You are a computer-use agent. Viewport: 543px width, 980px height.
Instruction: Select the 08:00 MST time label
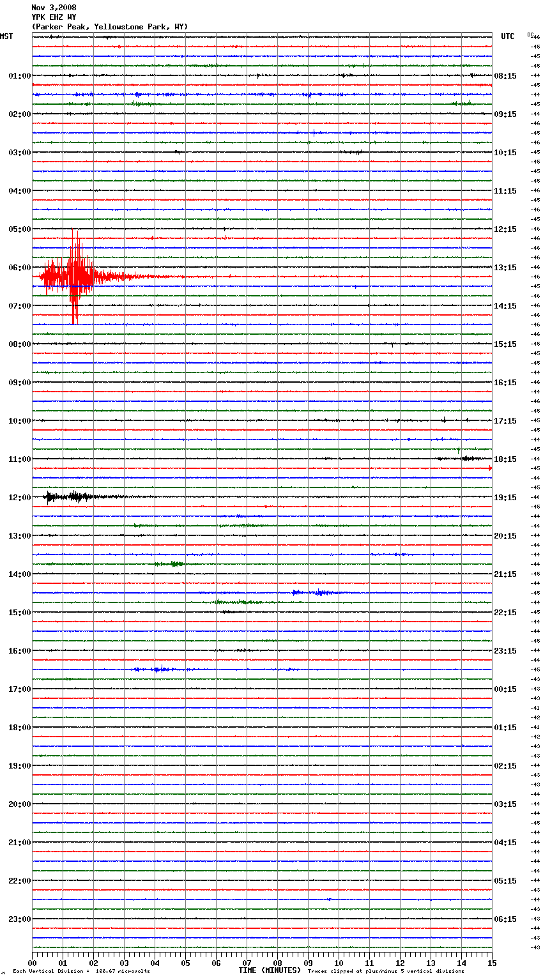(x=19, y=344)
